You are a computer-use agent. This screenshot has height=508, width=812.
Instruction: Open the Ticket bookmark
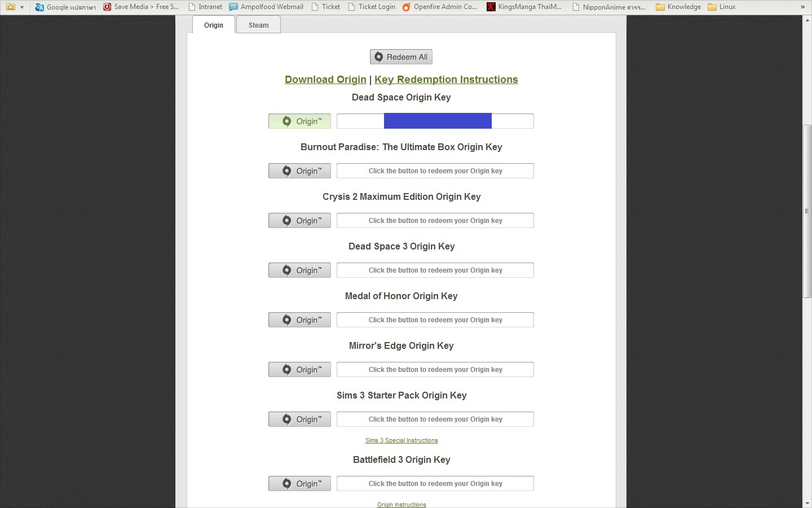(x=325, y=7)
